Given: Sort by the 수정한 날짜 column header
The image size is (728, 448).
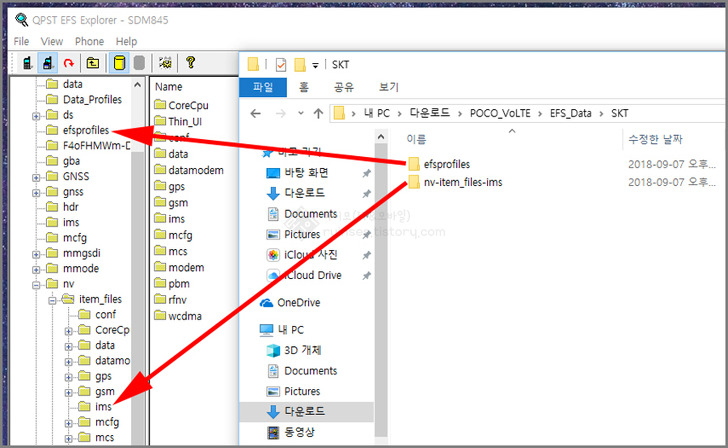Looking at the screenshot, I should (x=655, y=139).
